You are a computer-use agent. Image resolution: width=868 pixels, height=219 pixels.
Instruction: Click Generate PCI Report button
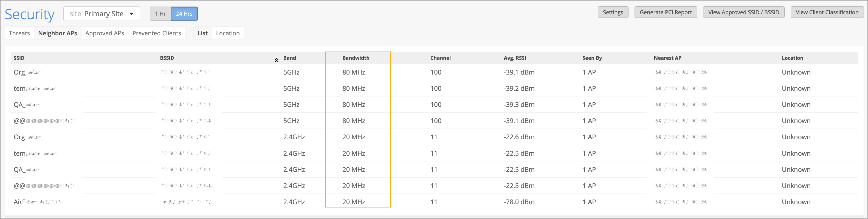click(x=666, y=12)
